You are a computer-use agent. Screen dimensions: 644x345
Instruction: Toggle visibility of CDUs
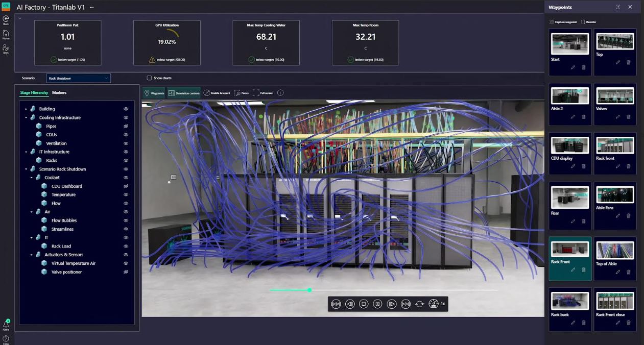point(126,135)
